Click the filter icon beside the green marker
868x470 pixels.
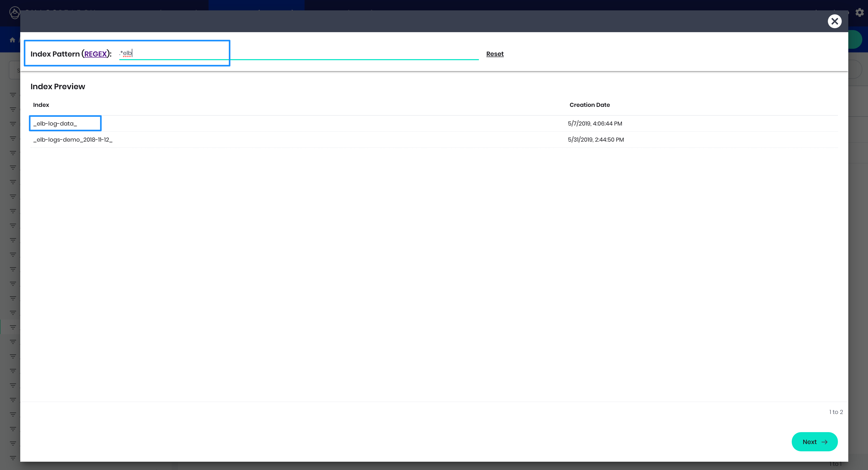pyautogui.click(x=13, y=327)
